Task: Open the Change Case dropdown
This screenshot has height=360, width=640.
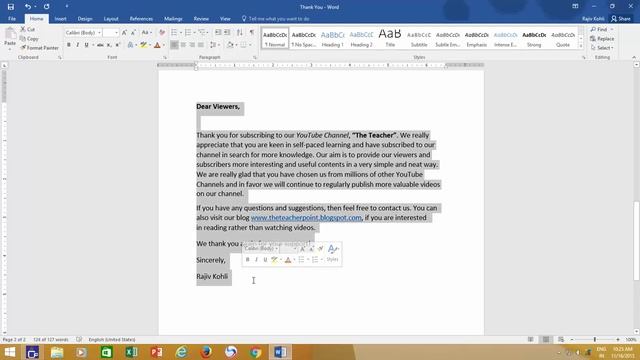Action: 147,33
